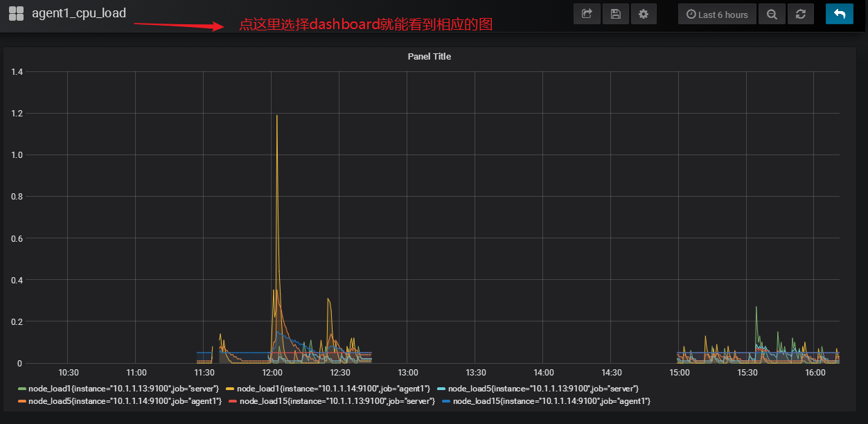The height and width of the screenshot is (424, 868).
Task: Open the Grafana dashboard grid icon
Action: [x=16, y=13]
